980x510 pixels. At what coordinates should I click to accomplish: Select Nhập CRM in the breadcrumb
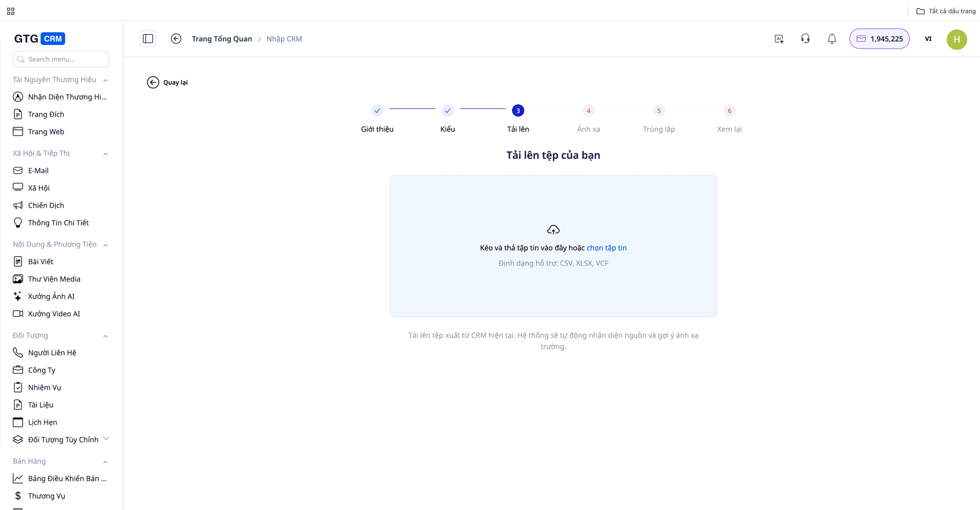pyautogui.click(x=284, y=38)
